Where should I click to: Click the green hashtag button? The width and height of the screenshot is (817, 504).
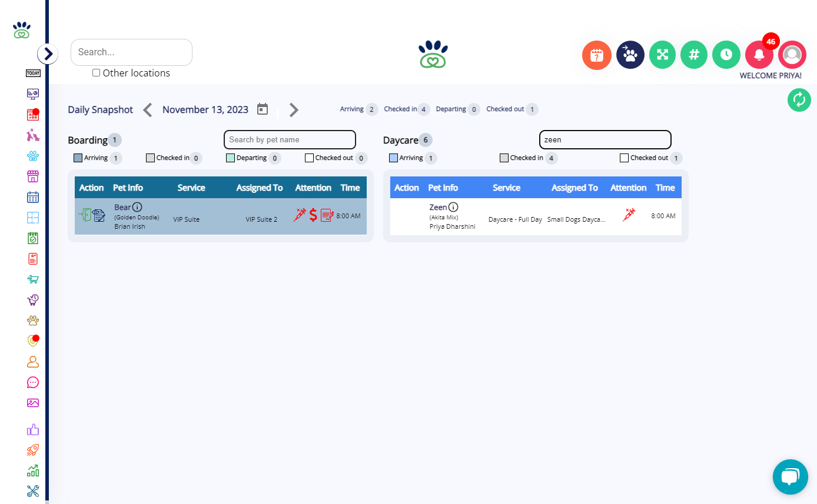pos(694,55)
